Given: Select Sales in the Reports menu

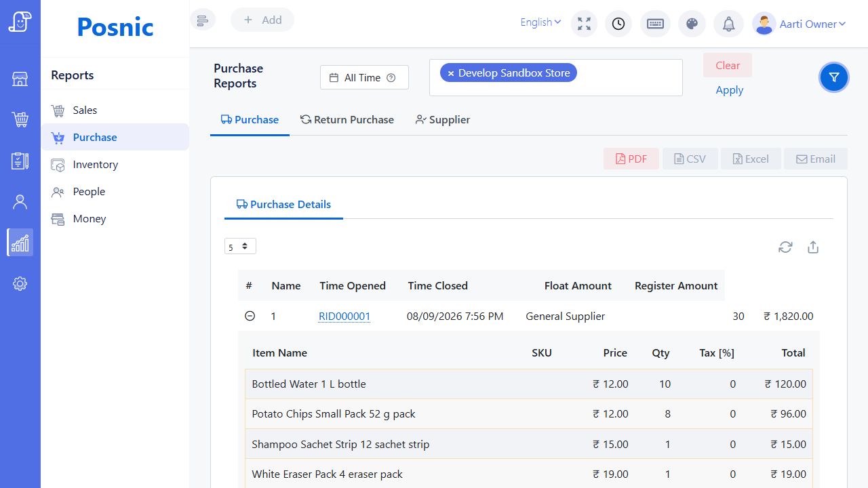Looking at the screenshot, I should (x=115, y=110).
